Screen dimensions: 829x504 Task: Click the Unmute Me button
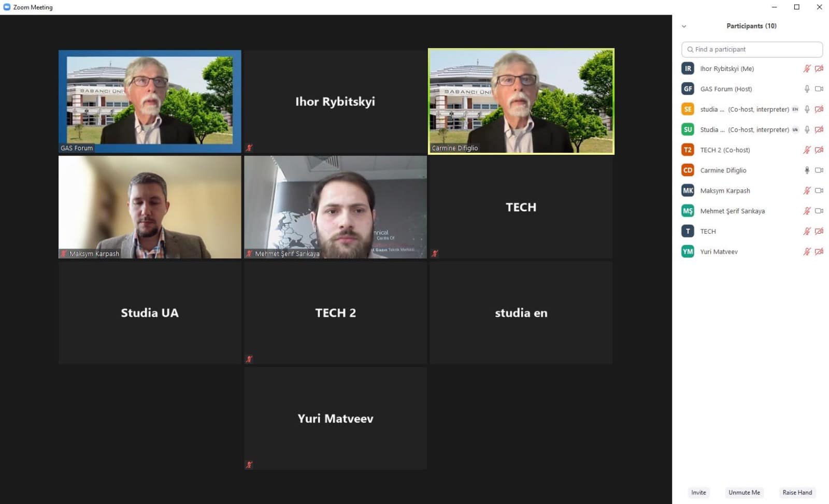point(744,493)
